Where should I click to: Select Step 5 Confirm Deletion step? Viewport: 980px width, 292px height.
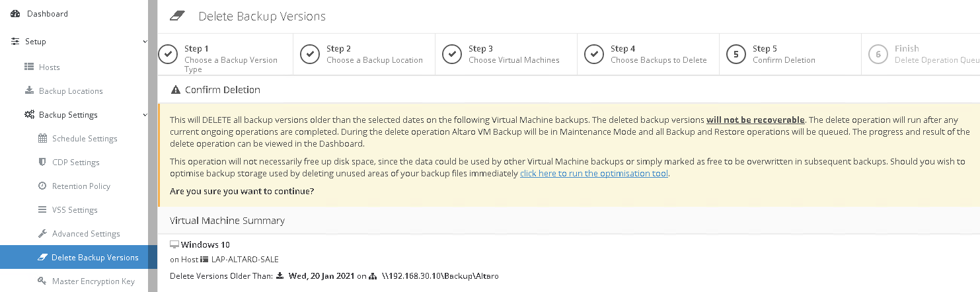click(x=783, y=54)
